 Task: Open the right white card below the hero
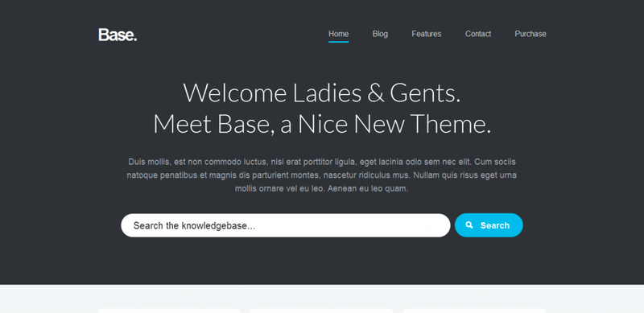(474, 311)
